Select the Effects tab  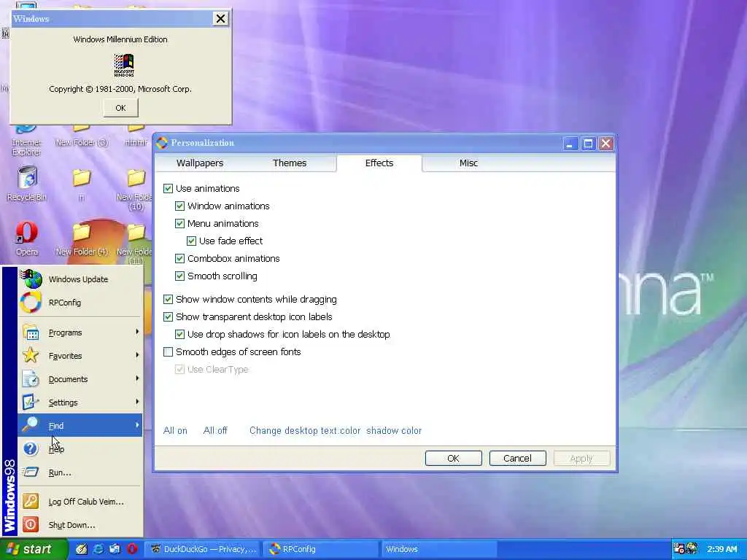click(379, 163)
